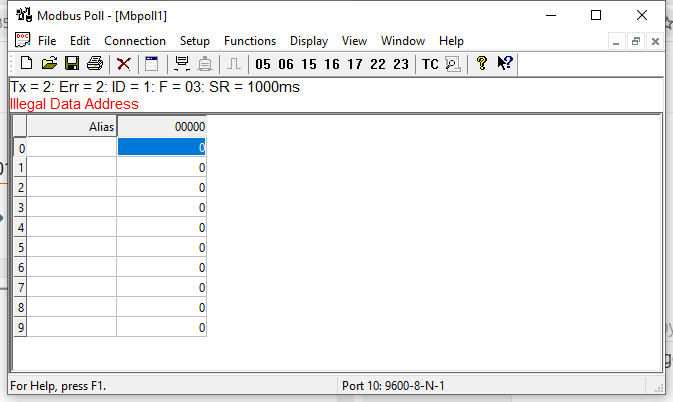Click the For Help, press F1 status text
This screenshot has width=673, height=402.
pyautogui.click(x=58, y=386)
